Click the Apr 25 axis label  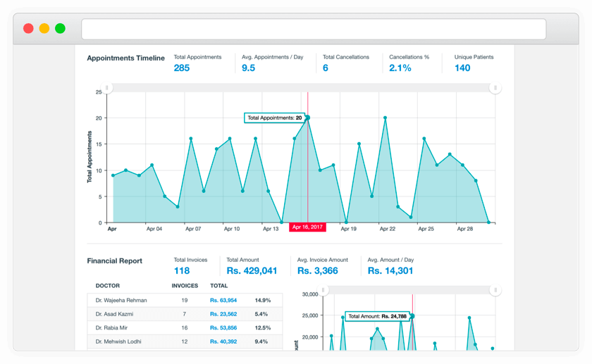(426, 229)
